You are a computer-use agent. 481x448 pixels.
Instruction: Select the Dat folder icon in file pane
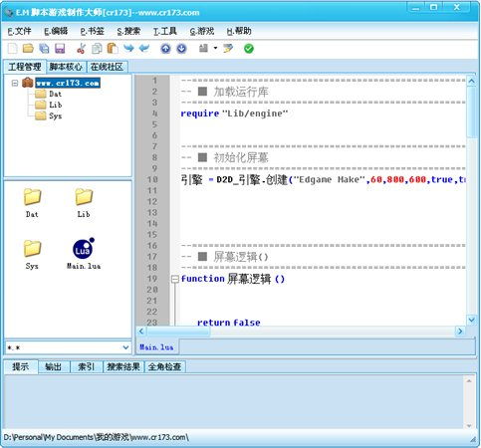tap(32, 203)
